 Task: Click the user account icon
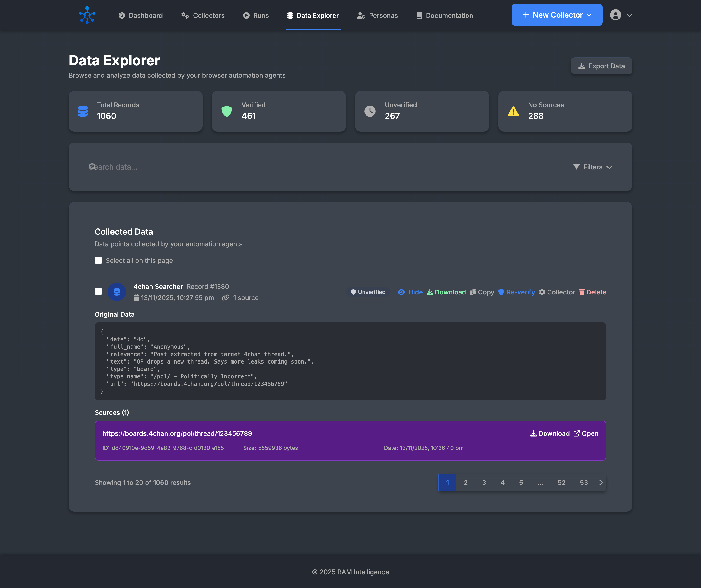[615, 15]
